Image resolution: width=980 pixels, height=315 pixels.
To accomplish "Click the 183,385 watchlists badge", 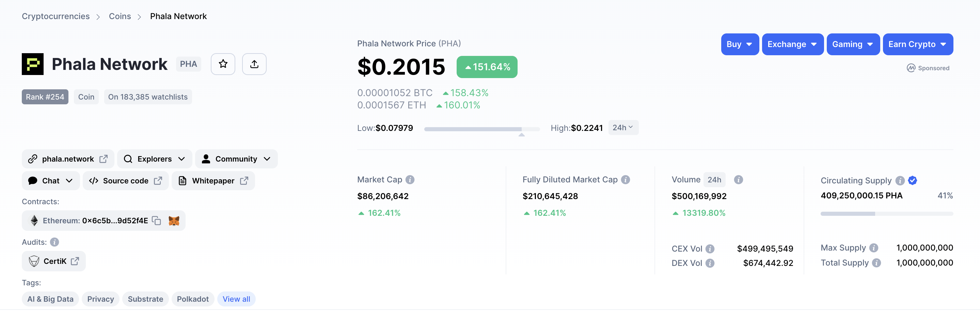I will click(148, 97).
